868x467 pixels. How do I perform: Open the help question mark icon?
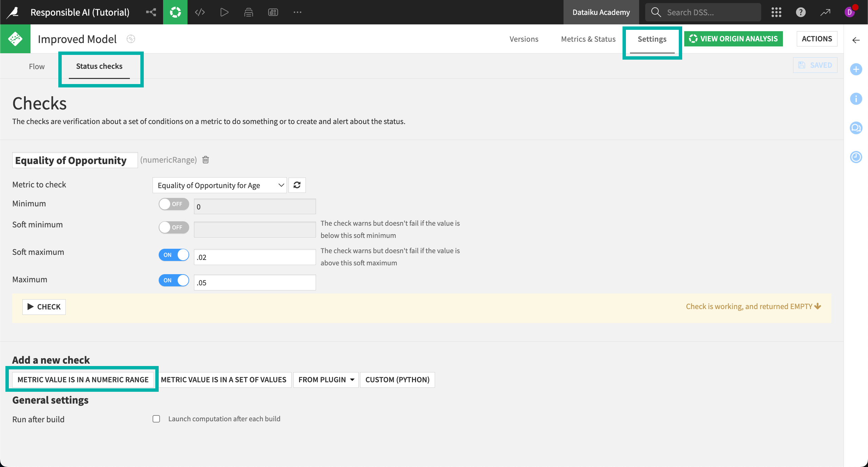coord(801,12)
